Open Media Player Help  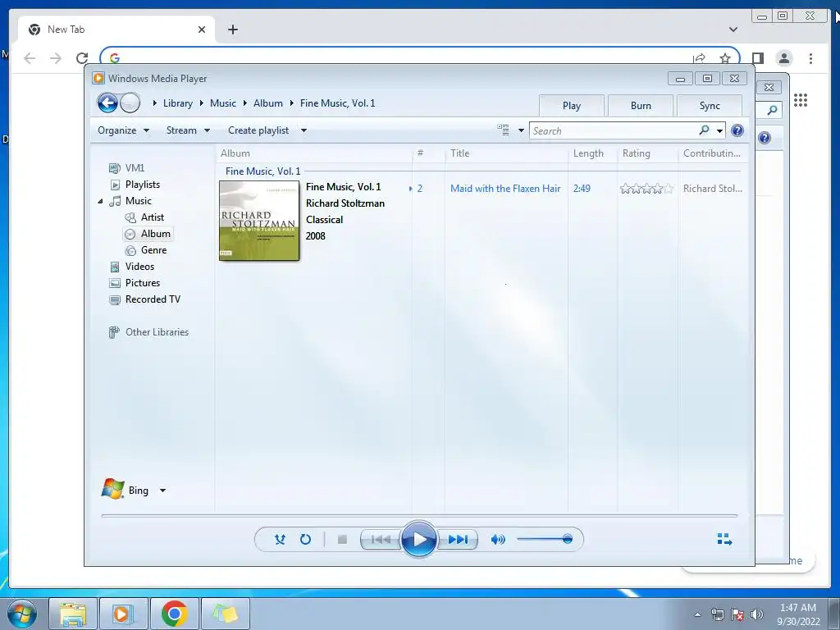tap(737, 130)
